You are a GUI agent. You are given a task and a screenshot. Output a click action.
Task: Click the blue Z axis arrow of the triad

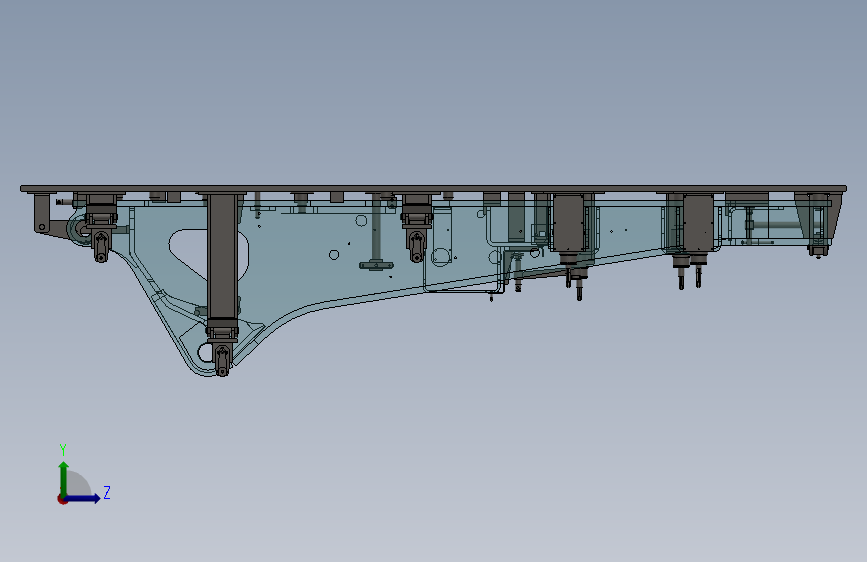[83, 498]
